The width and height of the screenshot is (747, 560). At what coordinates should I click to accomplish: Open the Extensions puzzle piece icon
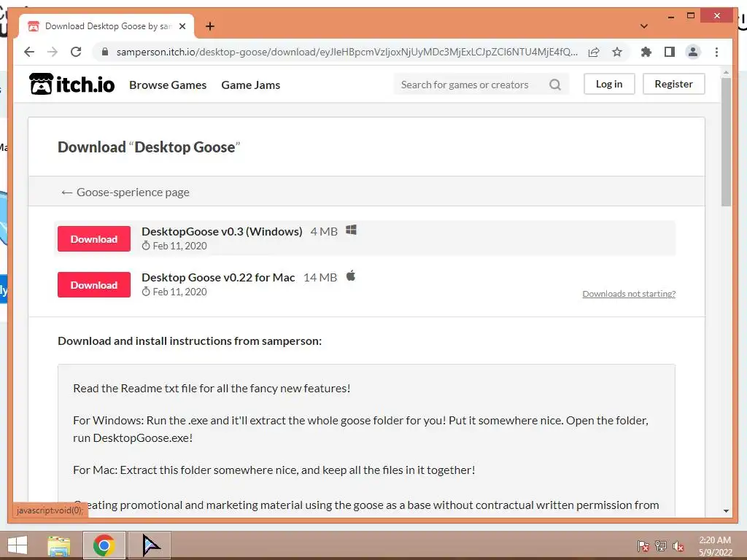[x=646, y=52]
